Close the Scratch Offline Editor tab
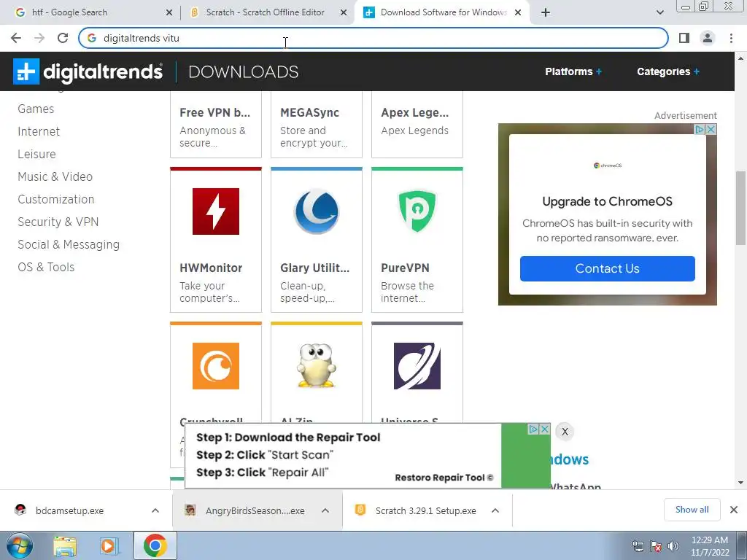Image resolution: width=747 pixels, height=560 pixels. pos(344,13)
